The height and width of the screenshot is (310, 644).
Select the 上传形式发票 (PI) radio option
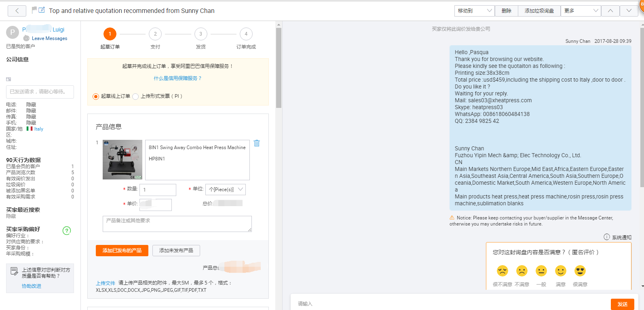point(135,97)
